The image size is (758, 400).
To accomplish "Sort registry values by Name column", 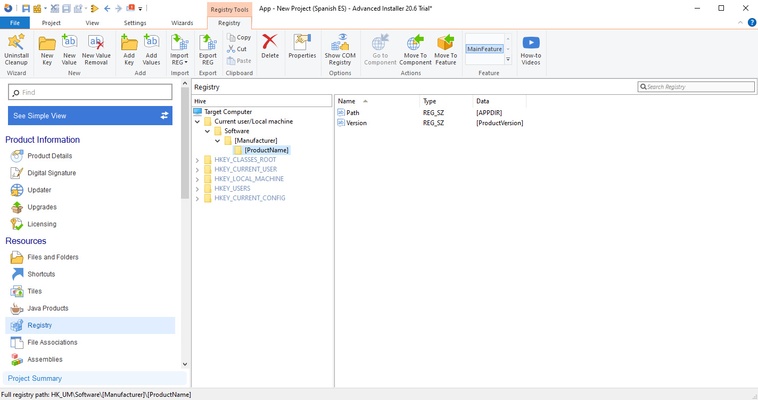I will tap(377, 101).
